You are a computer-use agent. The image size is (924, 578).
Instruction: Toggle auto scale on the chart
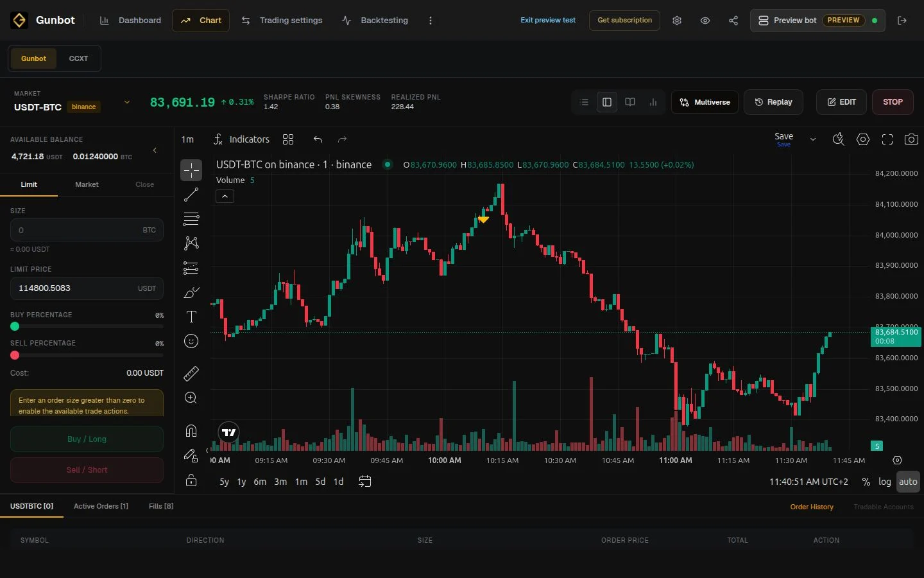click(x=908, y=482)
